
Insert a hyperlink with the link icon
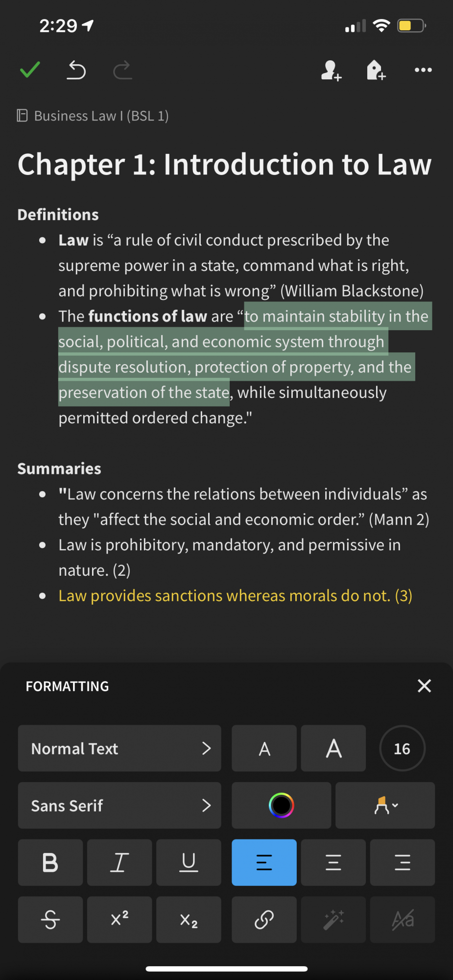[264, 920]
